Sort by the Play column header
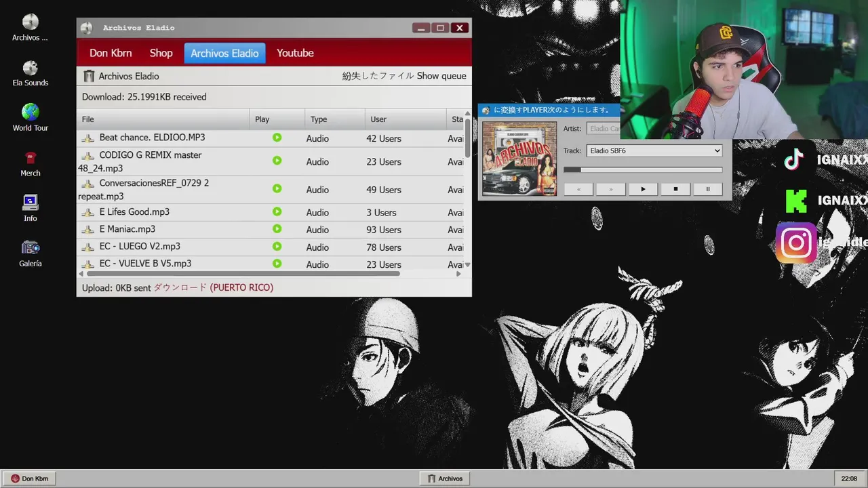 (x=277, y=119)
